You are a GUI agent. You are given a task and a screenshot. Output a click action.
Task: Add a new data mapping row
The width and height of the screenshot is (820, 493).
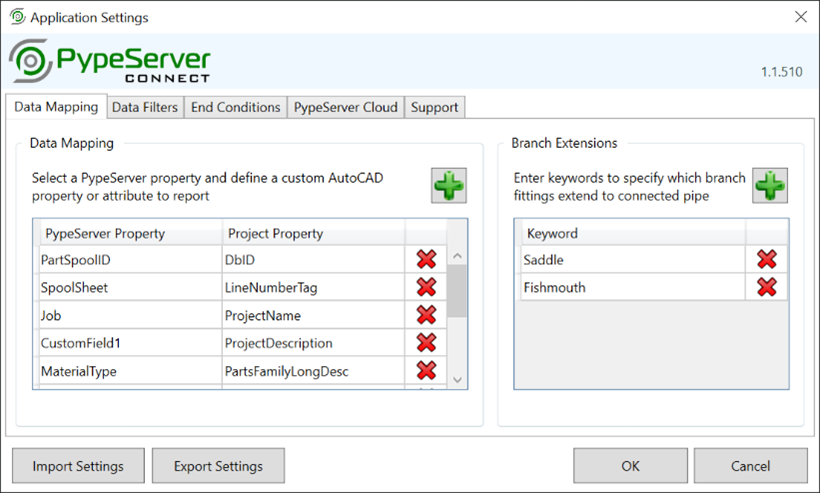449,186
